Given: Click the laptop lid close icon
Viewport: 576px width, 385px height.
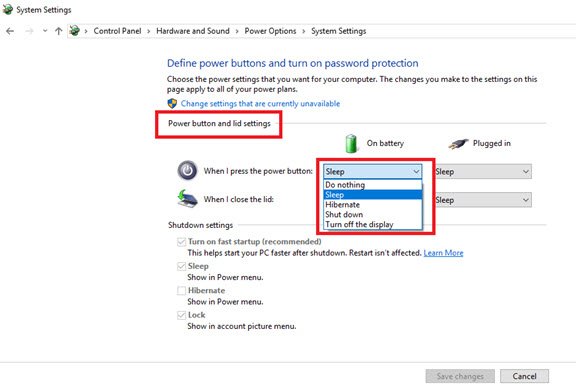Looking at the screenshot, I should coord(187,199).
